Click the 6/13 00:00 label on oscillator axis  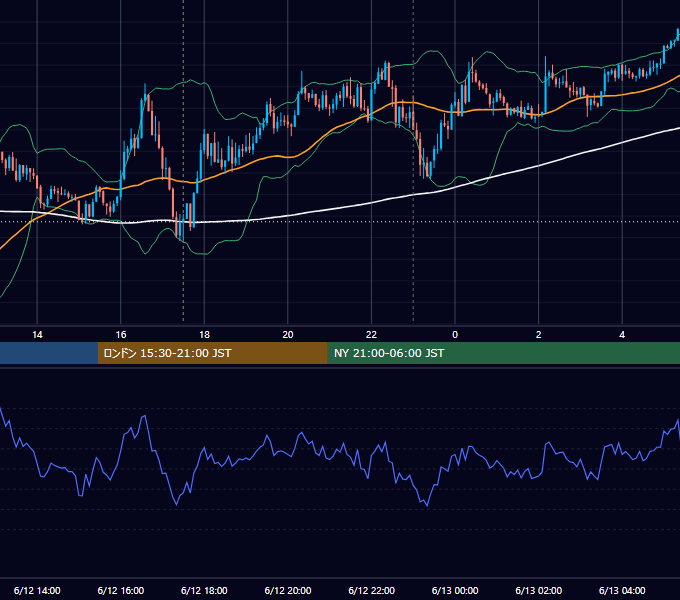click(455, 590)
